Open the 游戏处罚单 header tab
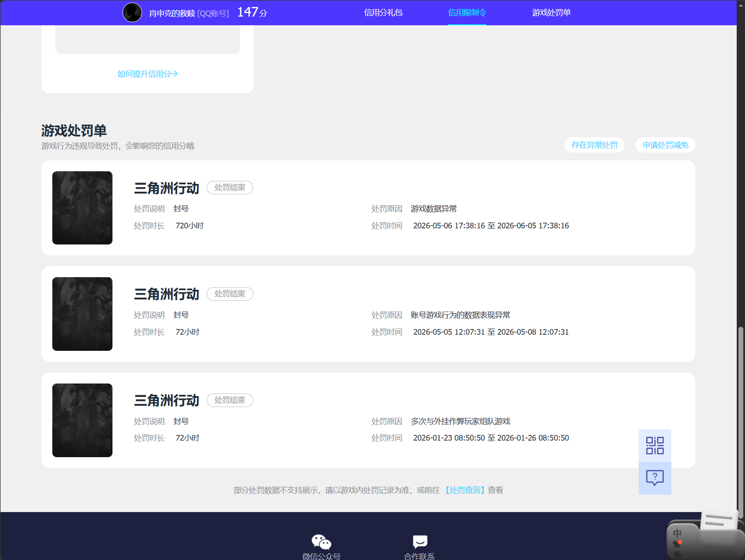This screenshot has width=745, height=560. [x=551, y=13]
